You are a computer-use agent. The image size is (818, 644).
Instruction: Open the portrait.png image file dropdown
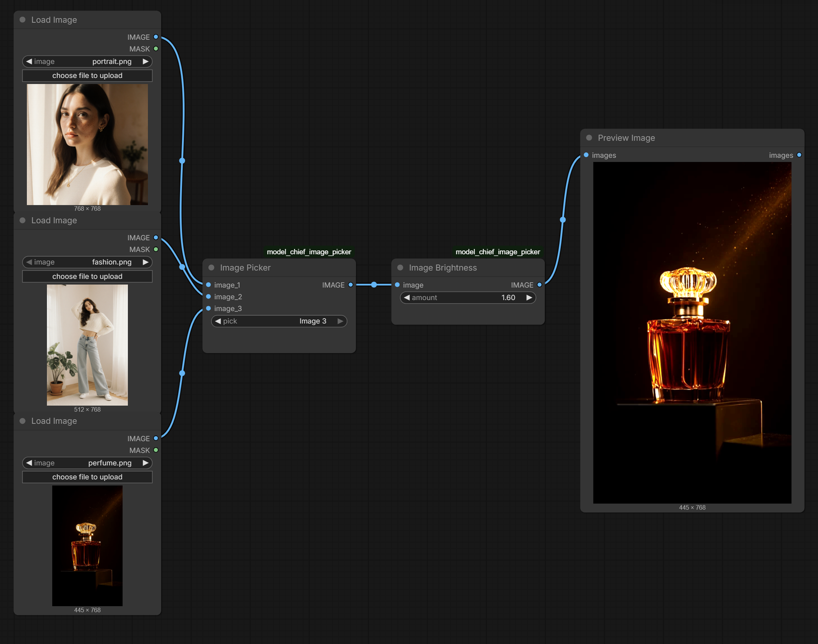87,61
